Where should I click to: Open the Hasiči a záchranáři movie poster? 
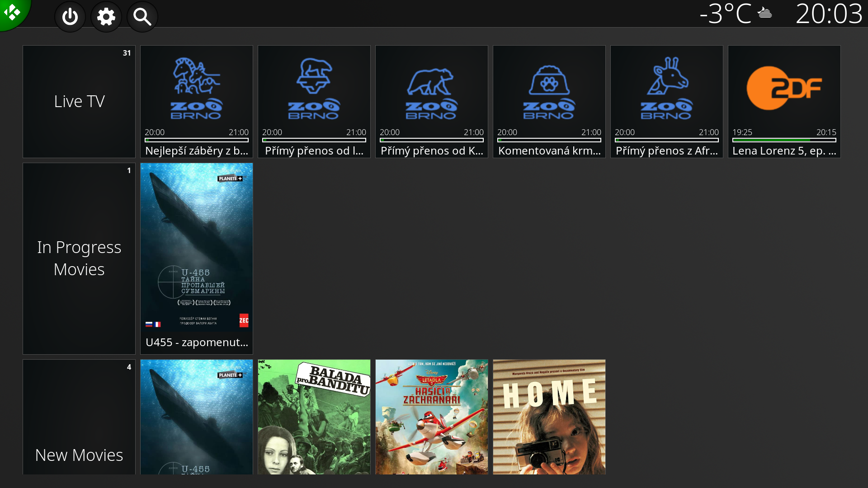[431, 417]
